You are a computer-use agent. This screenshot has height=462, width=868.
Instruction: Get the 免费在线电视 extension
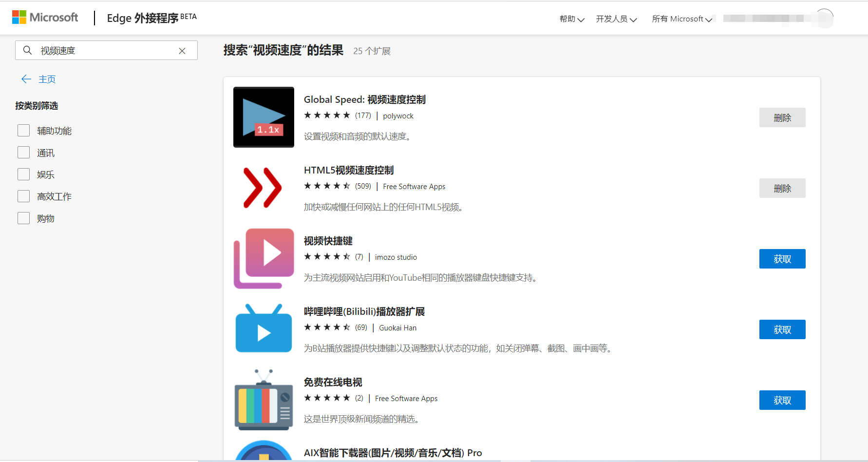click(x=782, y=400)
